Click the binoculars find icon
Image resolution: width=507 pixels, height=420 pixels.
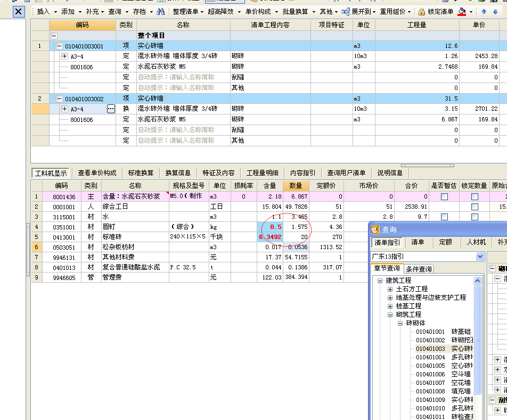pos(160,12)
